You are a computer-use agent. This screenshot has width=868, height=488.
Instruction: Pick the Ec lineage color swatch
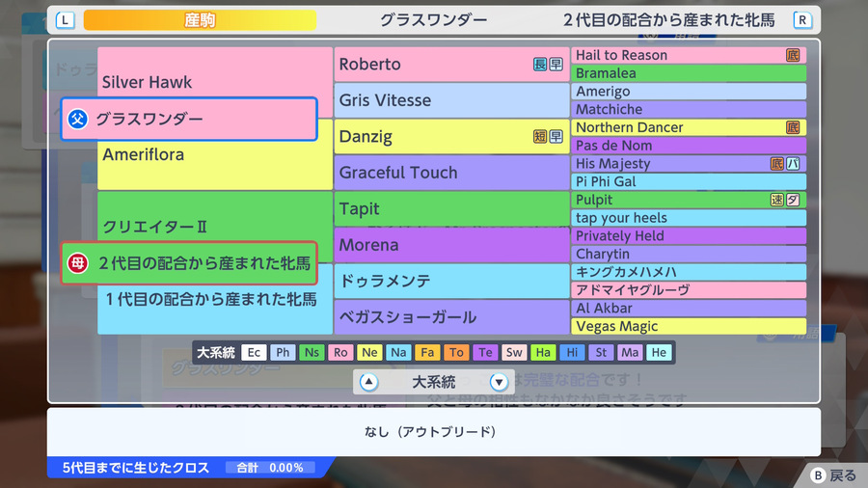254,352
